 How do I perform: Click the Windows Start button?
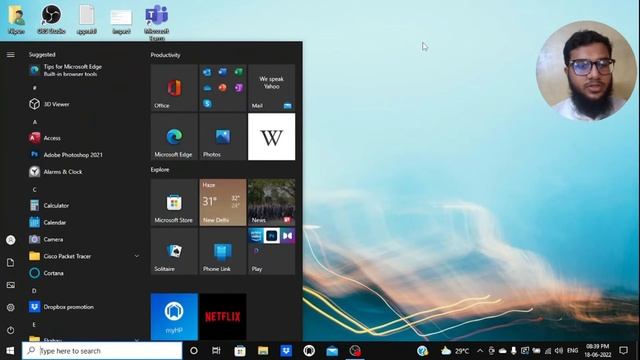tap(11, 351)
